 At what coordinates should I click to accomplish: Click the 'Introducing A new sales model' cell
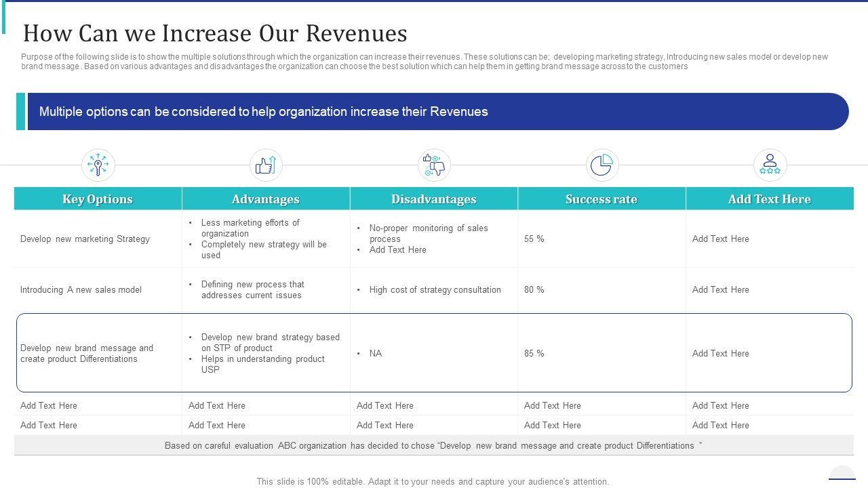81,290
